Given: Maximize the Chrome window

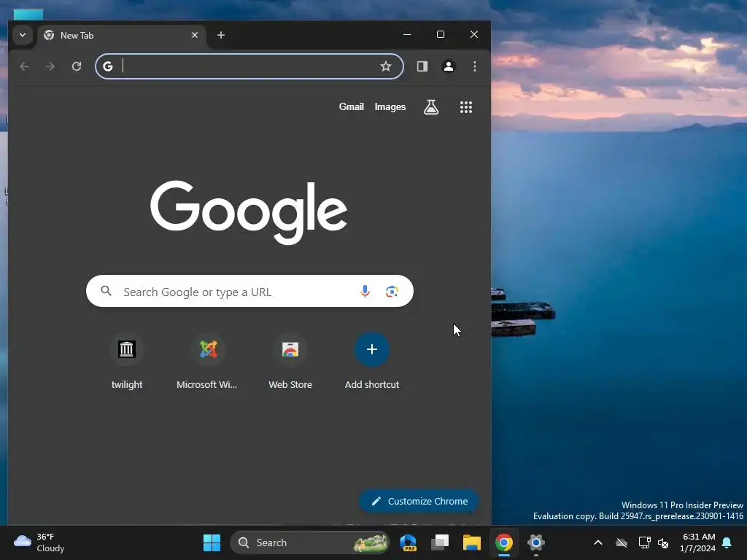Looking at the screenshot, I should pos(441,35).
